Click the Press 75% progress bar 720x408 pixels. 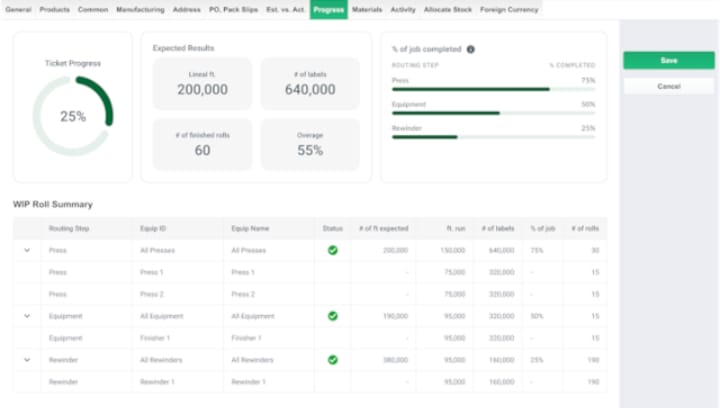click(x=493, y=89)
